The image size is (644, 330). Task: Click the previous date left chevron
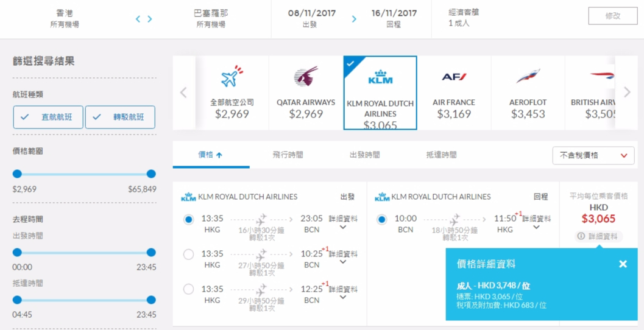coord(138,19)
